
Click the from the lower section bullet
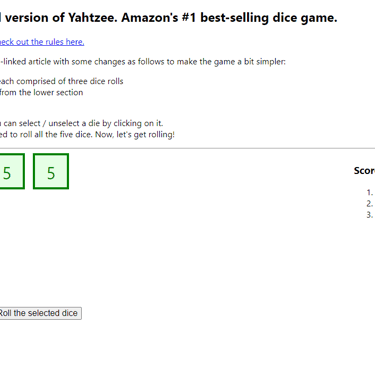[41, 92]
